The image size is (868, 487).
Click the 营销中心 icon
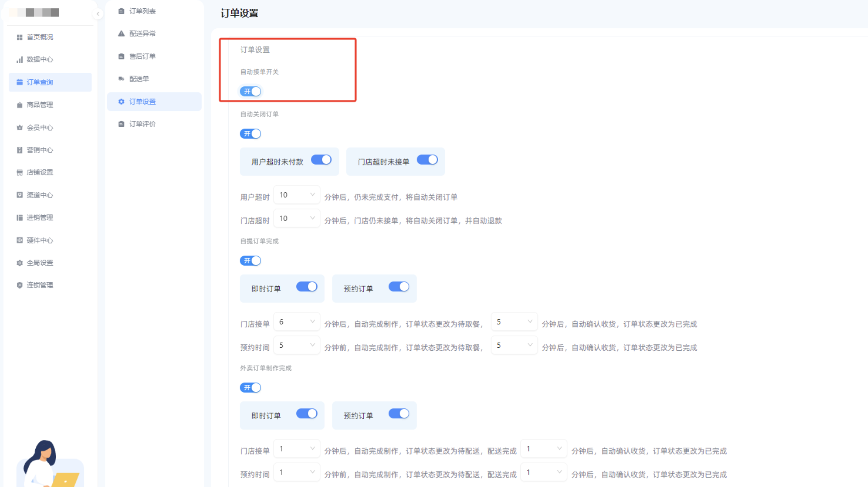click(x=20, y=150)
